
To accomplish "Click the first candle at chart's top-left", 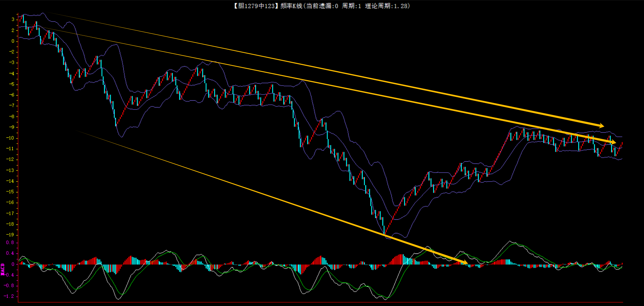I will [20, 19].
